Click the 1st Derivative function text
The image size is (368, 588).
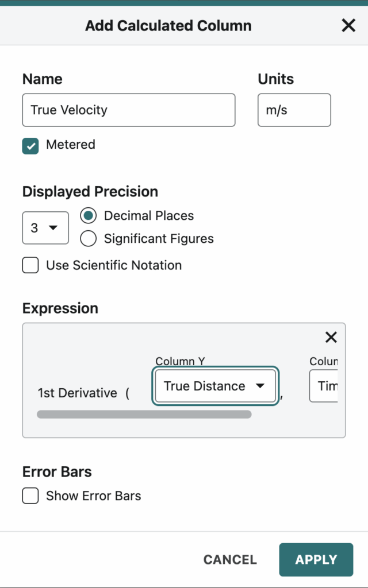click(78, 393)
